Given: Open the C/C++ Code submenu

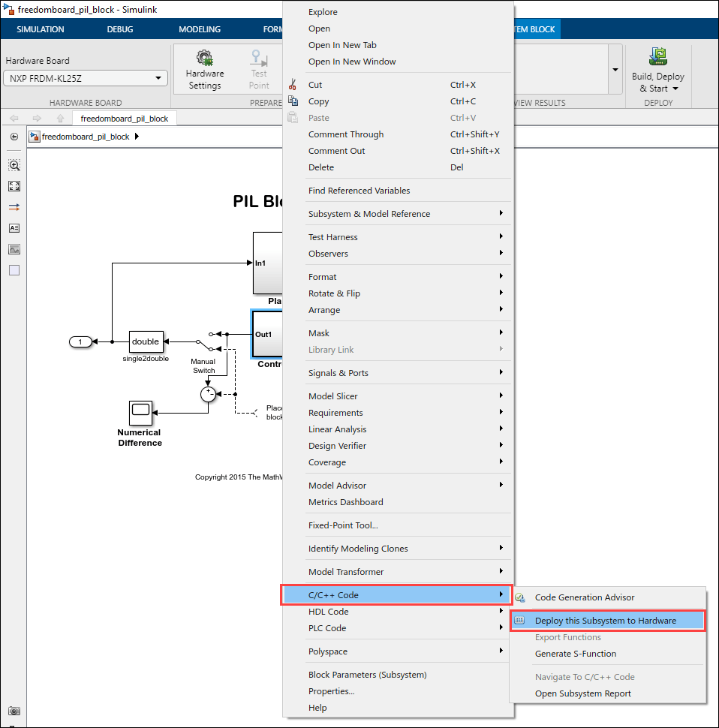Looking at the screenshot, I should [397, 594].
